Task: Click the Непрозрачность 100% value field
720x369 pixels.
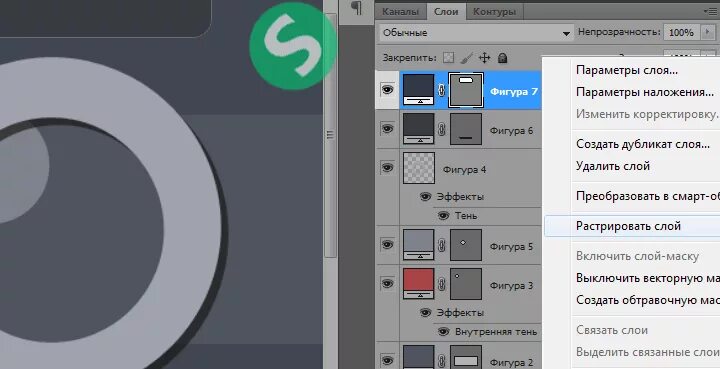Action: coord(682,32)
